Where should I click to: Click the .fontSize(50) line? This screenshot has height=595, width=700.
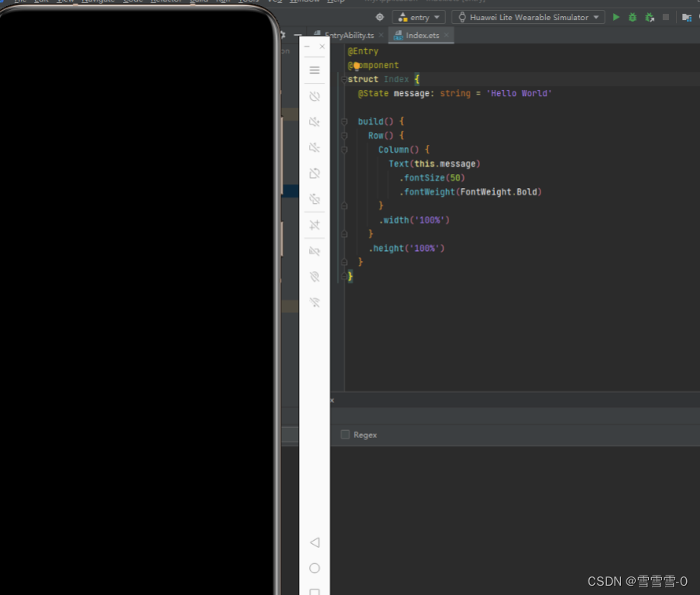click(432, 177)
